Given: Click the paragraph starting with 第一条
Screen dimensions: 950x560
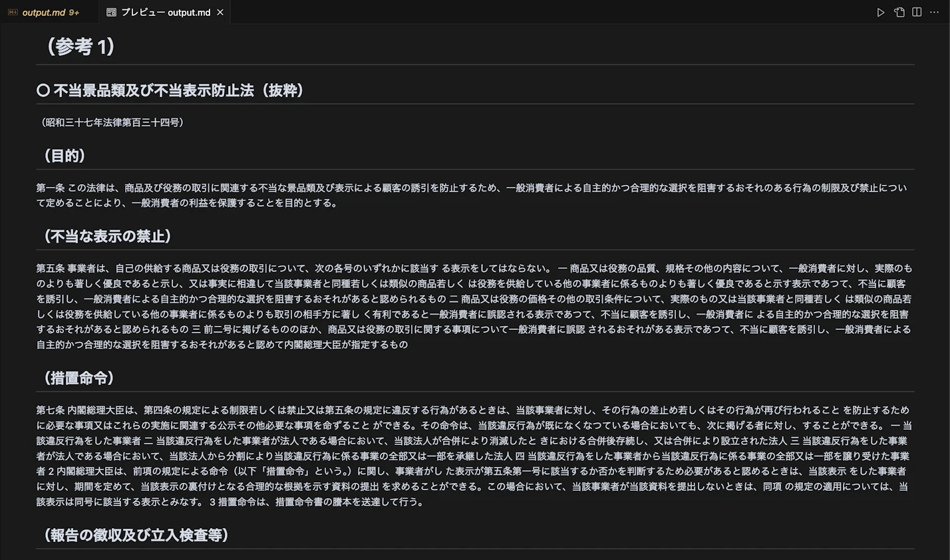Looking at the screenshot, I should [x=472, y=196].
